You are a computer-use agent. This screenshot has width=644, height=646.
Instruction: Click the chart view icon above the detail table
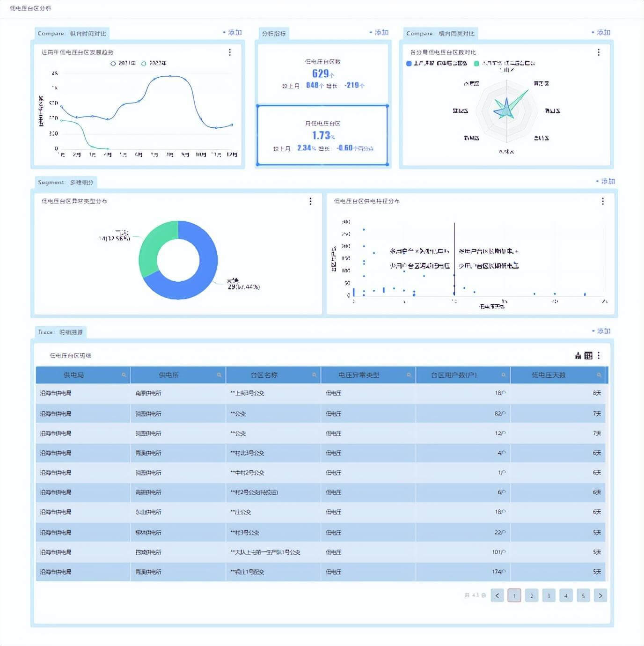point(578,356)
